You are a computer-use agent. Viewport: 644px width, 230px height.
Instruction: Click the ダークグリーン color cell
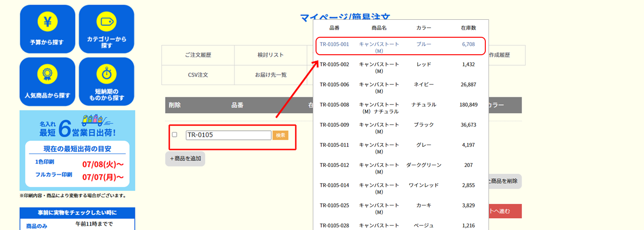click(x=424, y=165)
